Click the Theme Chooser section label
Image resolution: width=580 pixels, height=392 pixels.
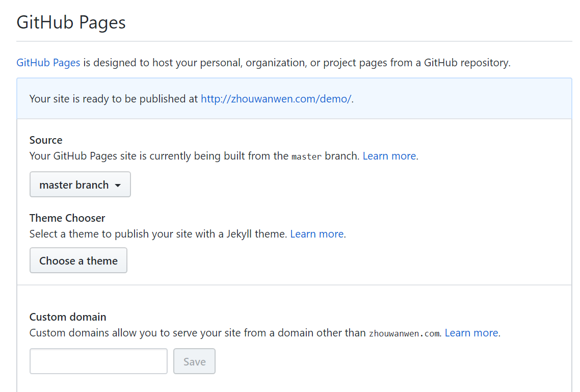click(67, 218)
